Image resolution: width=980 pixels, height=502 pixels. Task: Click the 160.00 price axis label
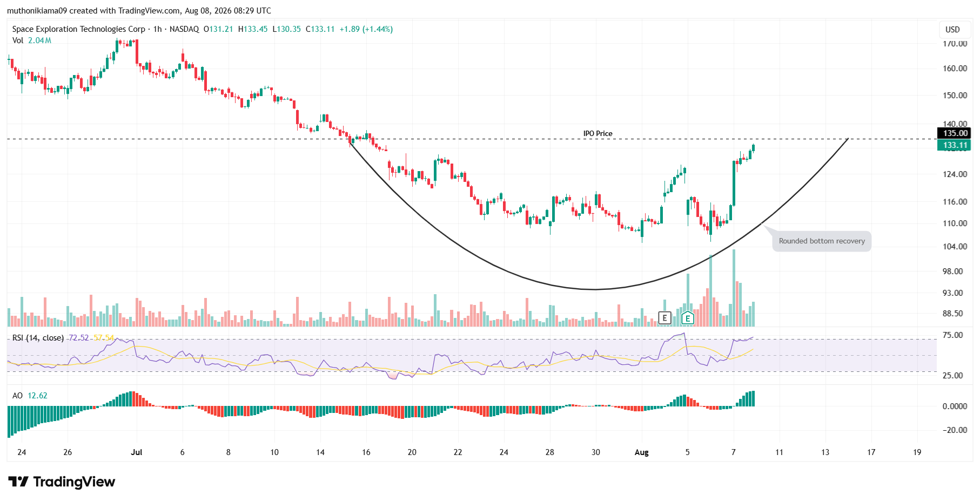point(955,69)
